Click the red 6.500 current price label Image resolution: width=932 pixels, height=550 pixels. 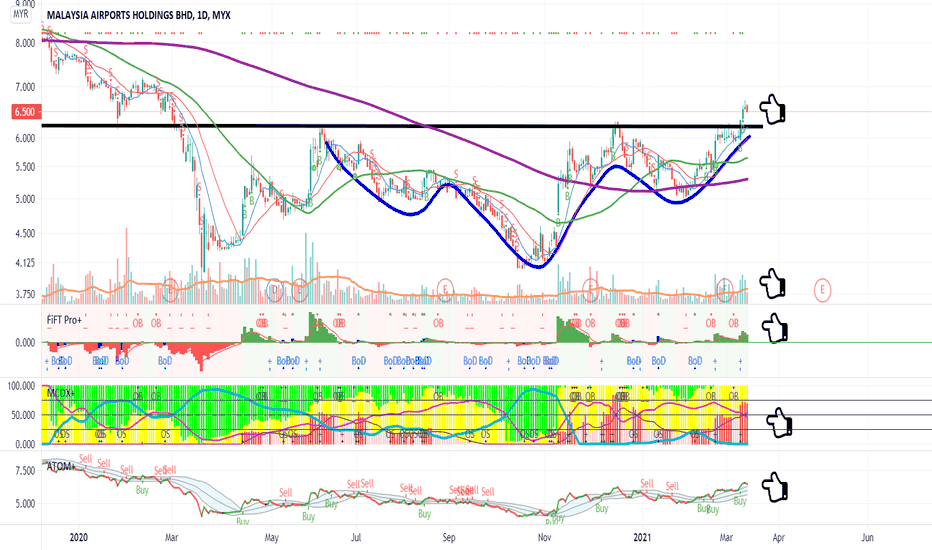click(27, 111)
